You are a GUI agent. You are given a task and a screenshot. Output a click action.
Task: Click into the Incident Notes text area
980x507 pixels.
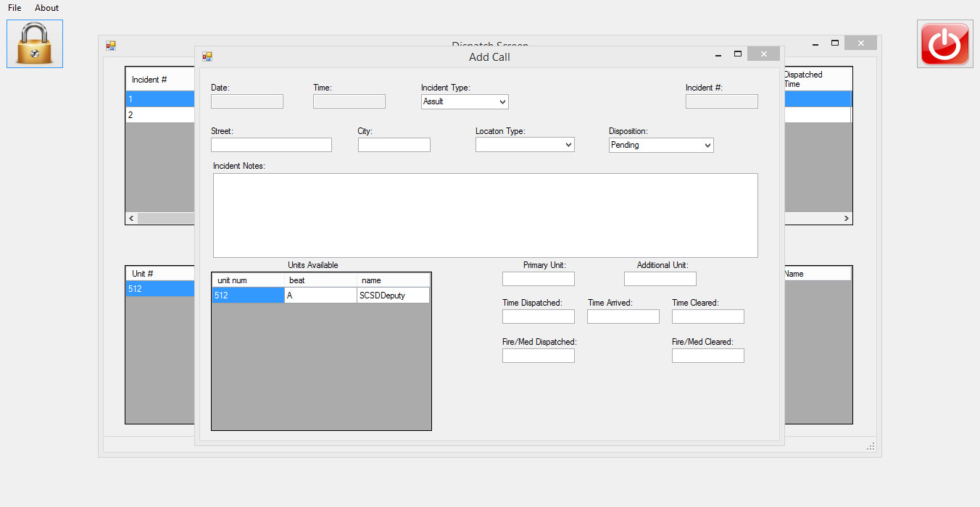[x=485, y=215]
